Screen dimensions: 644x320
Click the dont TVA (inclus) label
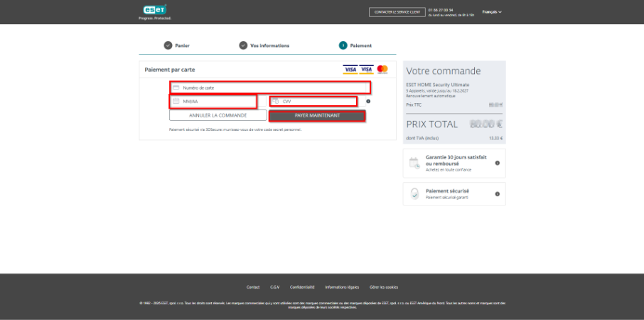click(422, 138)
